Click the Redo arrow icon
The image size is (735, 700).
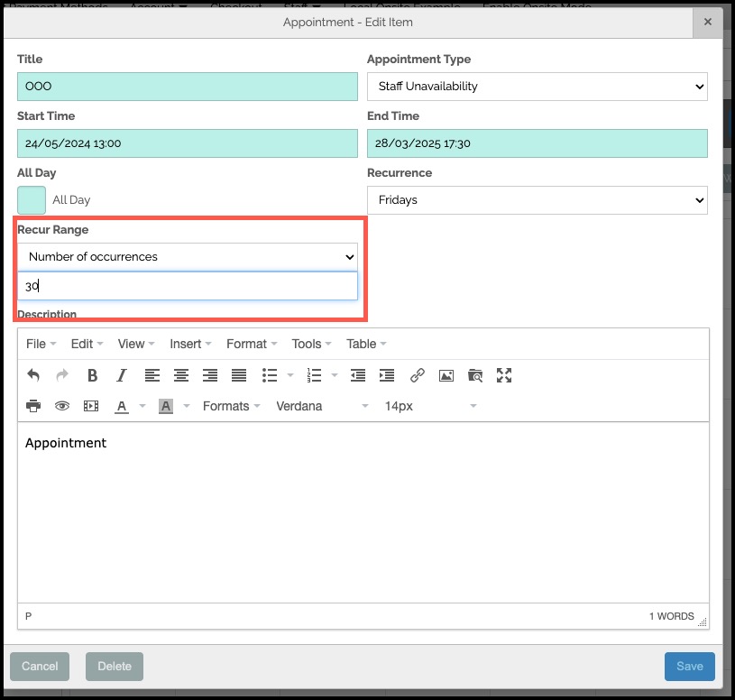pyautogui.click(x=62, y=375)
